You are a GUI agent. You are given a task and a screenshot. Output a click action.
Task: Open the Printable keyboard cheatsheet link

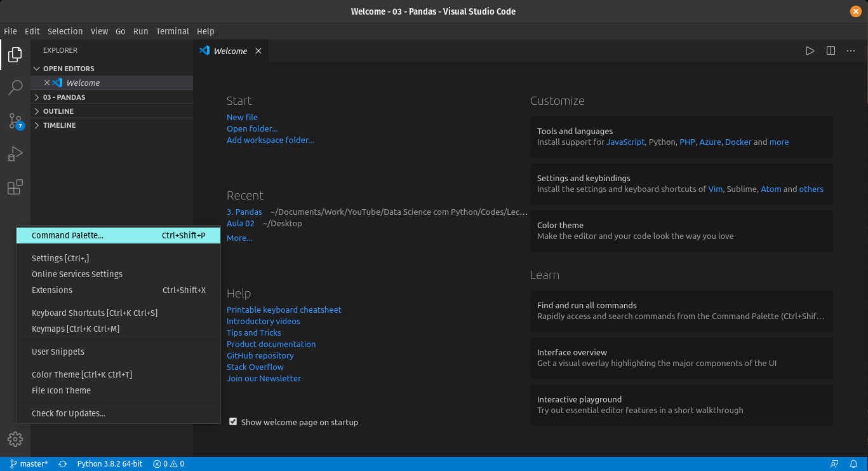(x=284, y=310)
